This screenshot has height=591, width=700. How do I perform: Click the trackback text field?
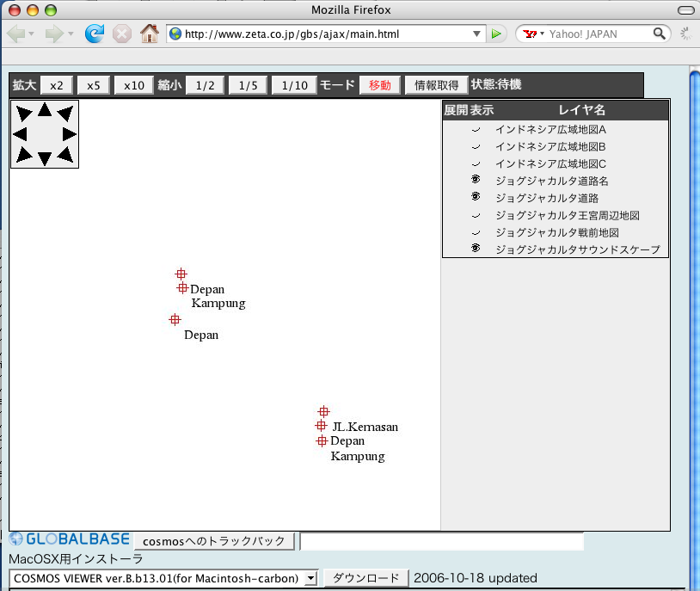point(442,541)
